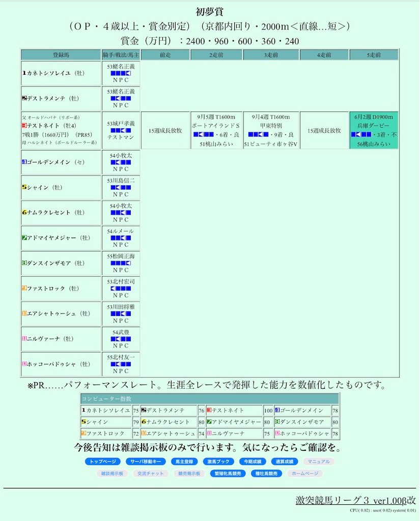
Task: Click the テストマン owner name
Action: click(x=121, y=137)
